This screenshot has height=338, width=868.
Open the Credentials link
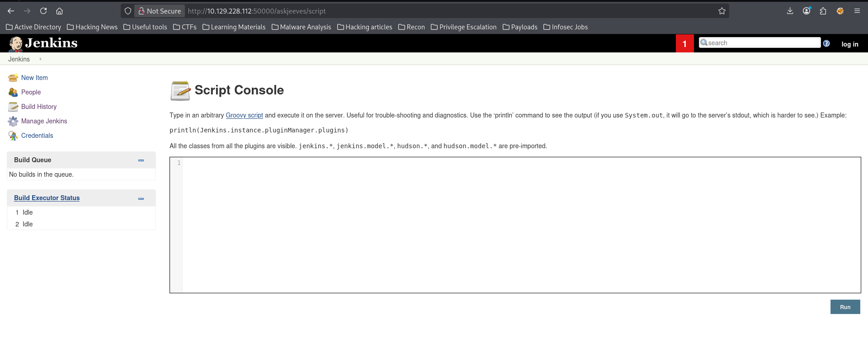click(37, 136)
